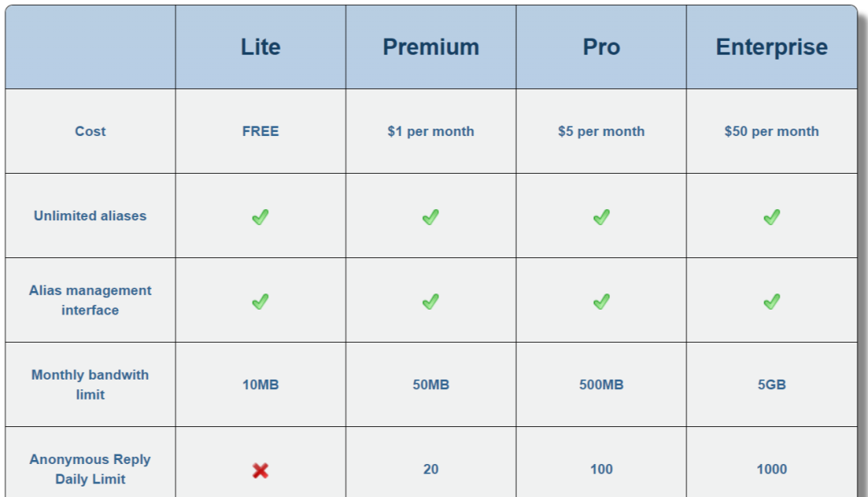Click the Lite Unlimited aliases green checkmark
Viewport: 868px width, 497px height.
pos(260,216)
